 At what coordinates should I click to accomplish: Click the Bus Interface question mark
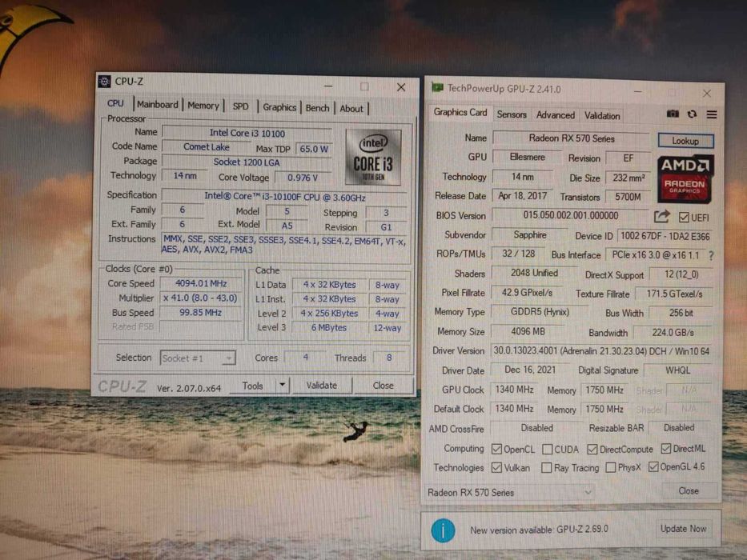coord(711,256)
